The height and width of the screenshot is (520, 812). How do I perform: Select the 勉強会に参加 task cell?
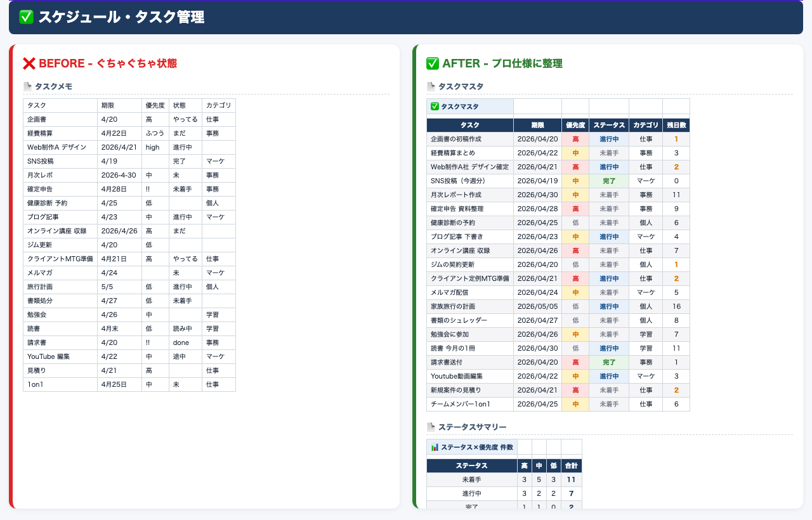470,334
